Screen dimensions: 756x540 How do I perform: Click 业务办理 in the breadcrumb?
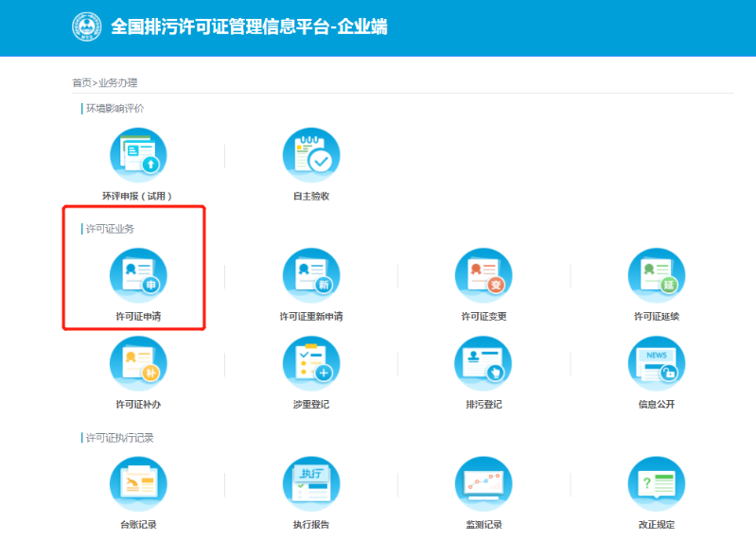tap(118, 83)
